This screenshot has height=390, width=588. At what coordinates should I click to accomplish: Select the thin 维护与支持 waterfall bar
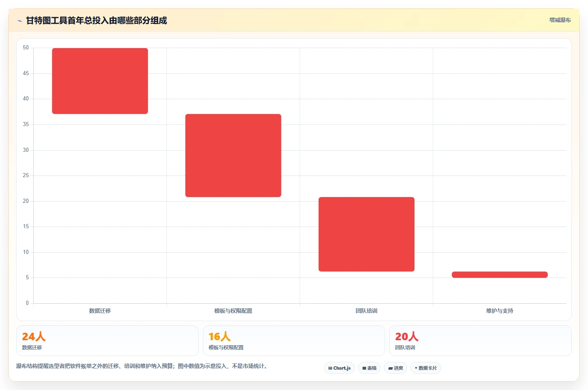tap(500, 275)
